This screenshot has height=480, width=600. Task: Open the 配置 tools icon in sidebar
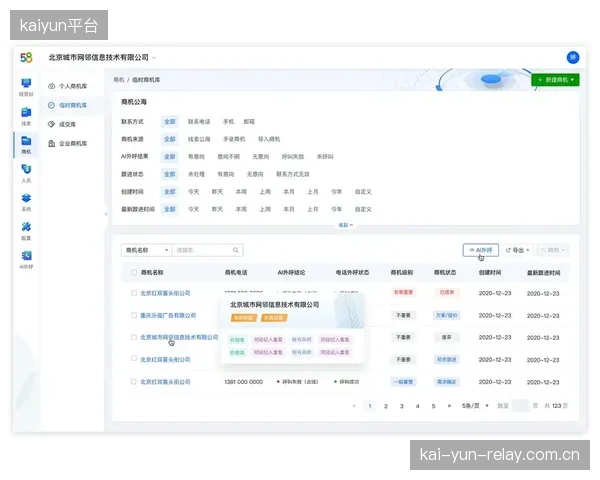click(26, 227)
